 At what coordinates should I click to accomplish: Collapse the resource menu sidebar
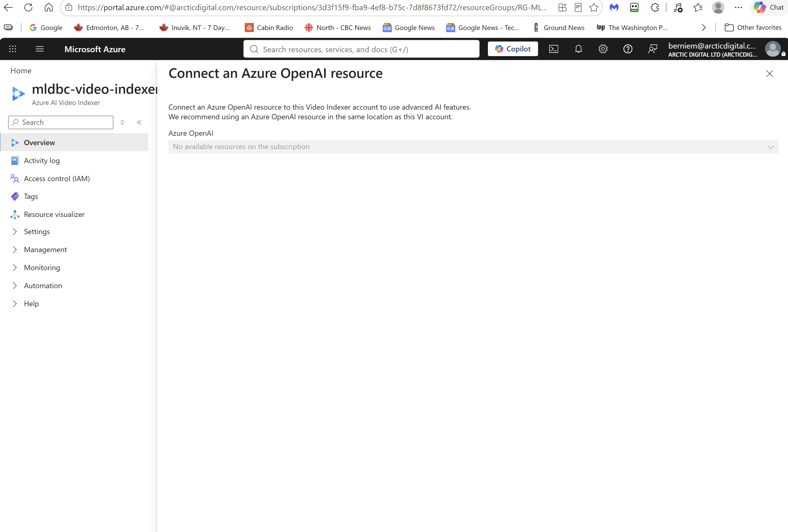point(139,122)
